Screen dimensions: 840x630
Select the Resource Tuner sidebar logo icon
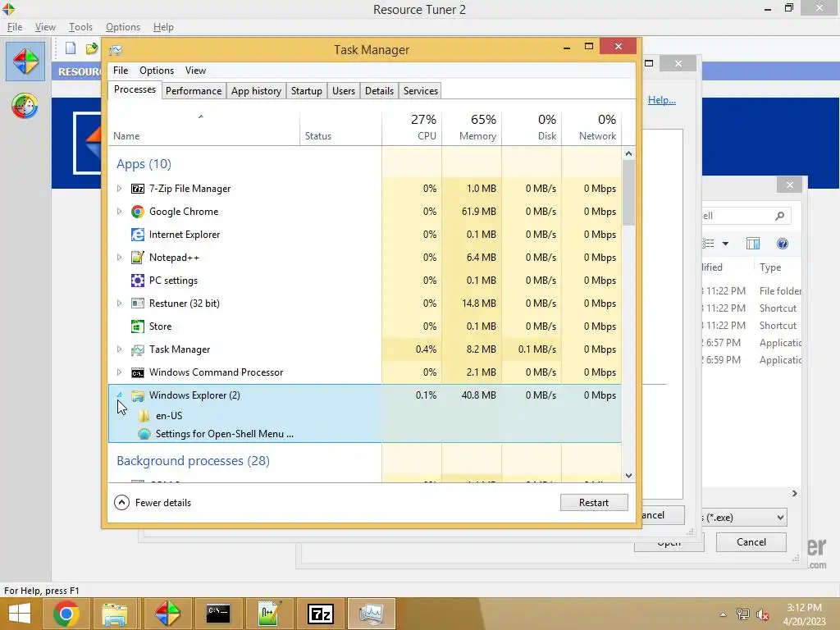[25, 62]
